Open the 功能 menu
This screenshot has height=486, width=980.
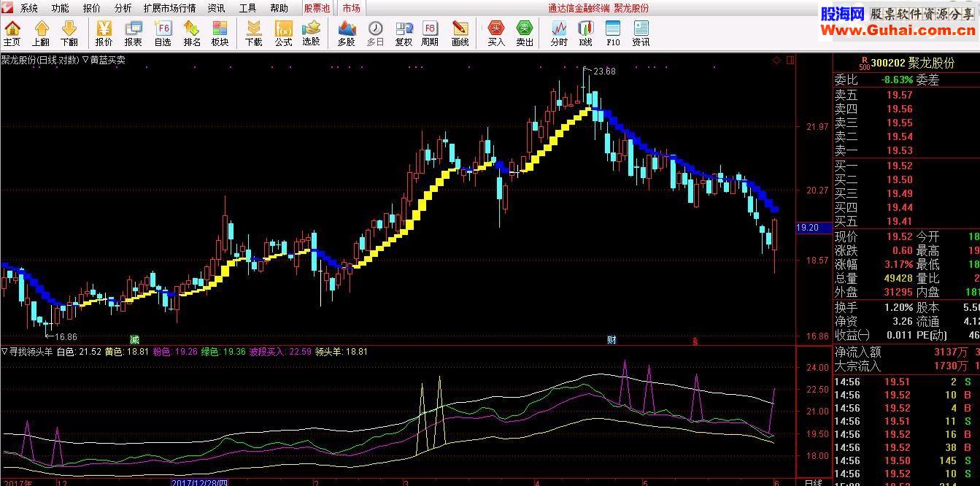(61, 9)
